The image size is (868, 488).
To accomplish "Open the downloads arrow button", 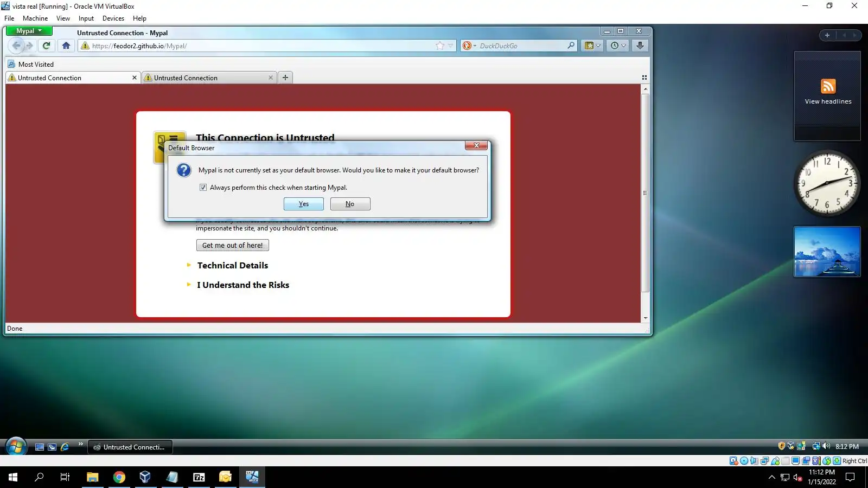I will [x=640, y=46].
